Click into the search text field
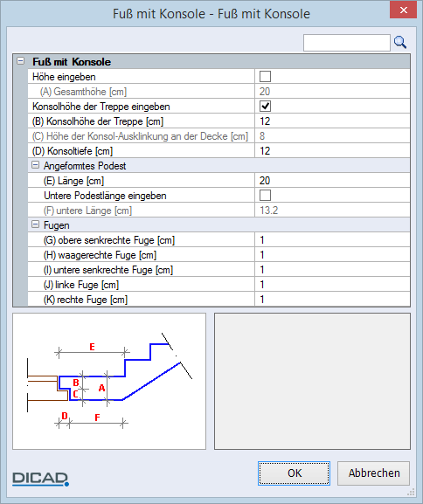This screenshot has height=504, width=423. pyautogui.click(x=347, y=43)
